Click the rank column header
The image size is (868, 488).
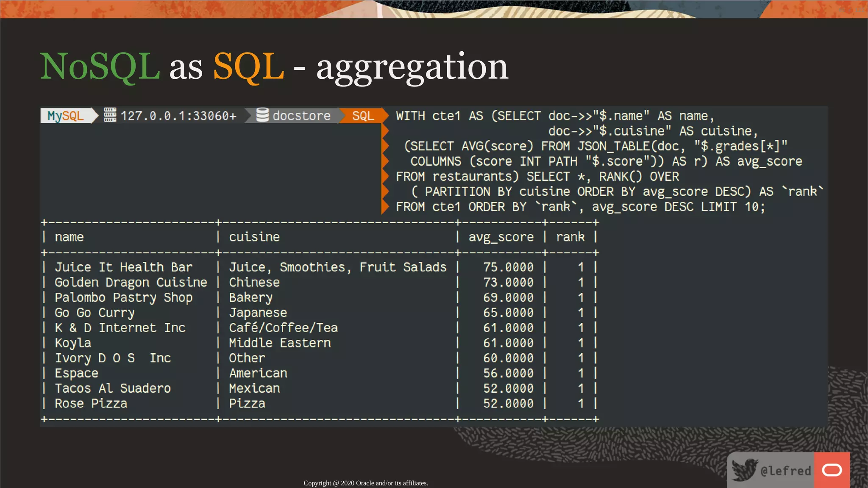point(570,237)
